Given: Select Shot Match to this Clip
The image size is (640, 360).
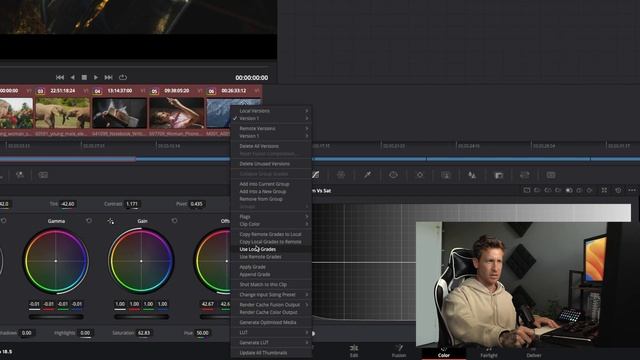Looking at the screenshot, I should click(271, 284).
